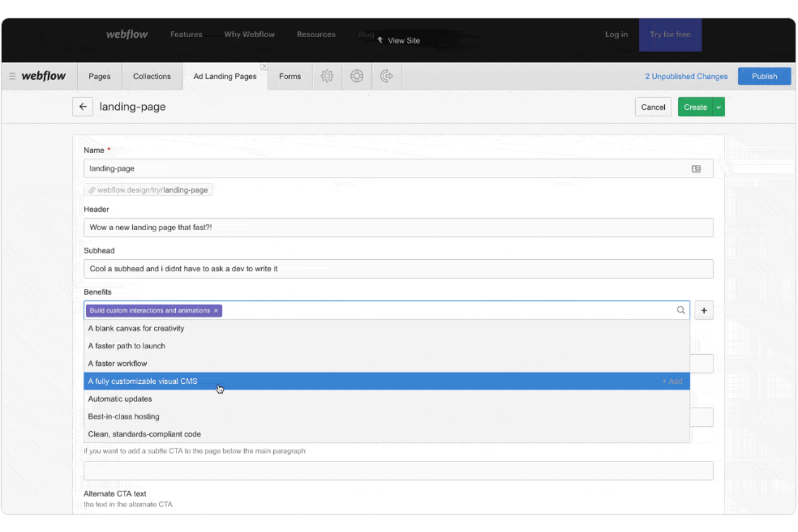Choose 'Best-in-class hosting' from the list

tap(123, 417)
